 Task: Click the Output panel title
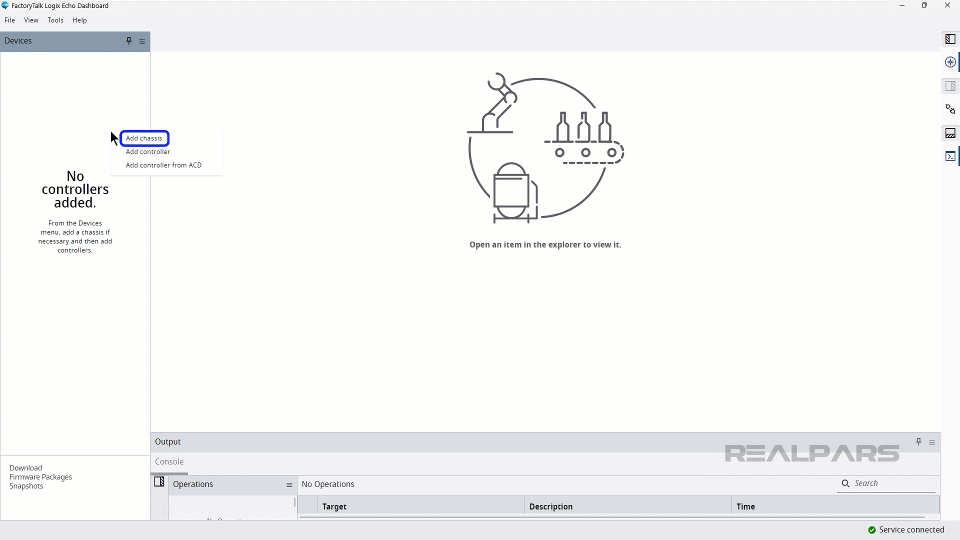click(168, 442)
